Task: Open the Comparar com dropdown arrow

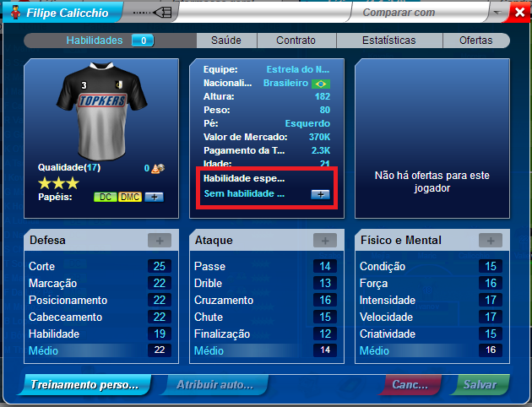Action: [x=497, y=13]
